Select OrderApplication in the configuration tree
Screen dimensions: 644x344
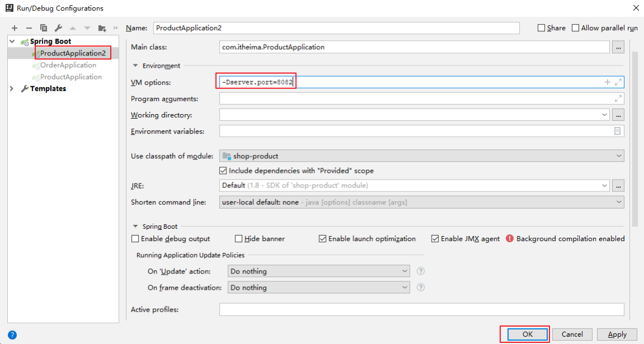click(68, 65)
